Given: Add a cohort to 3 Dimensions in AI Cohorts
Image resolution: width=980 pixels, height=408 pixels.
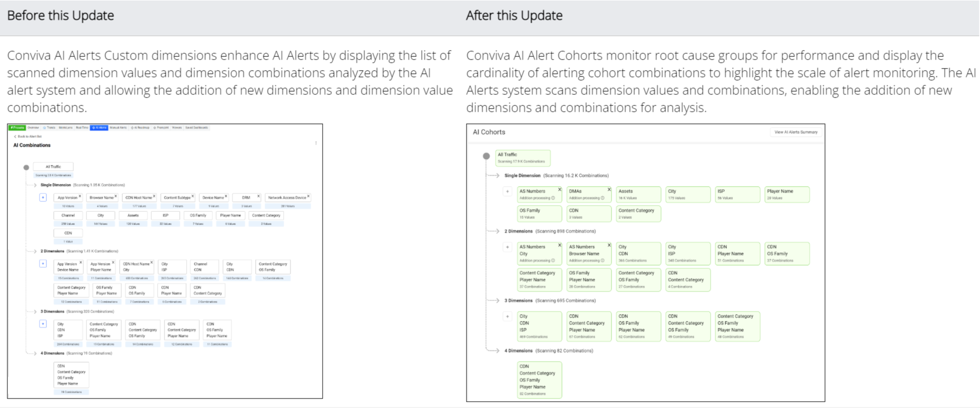Looking at the screenshot, I should tap(507, 317).
